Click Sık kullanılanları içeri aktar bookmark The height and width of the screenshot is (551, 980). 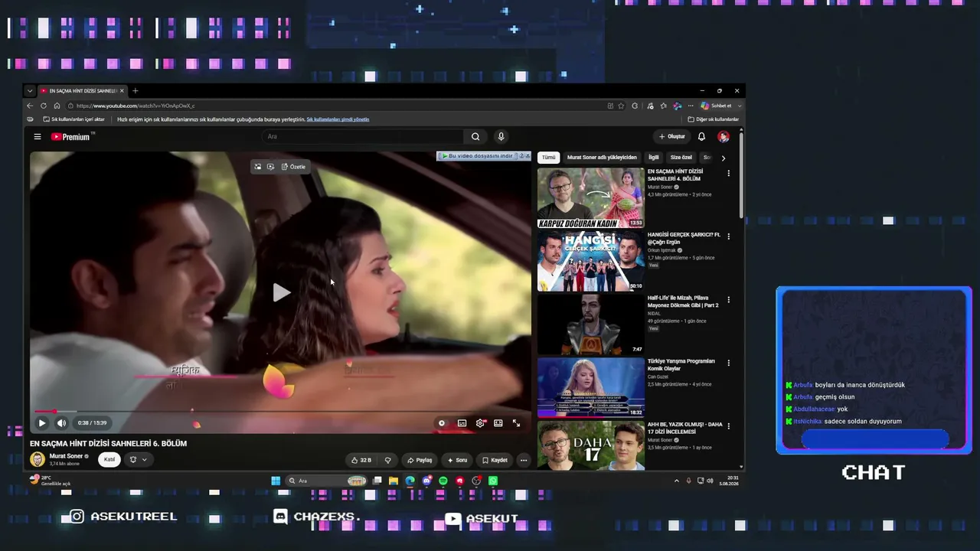point(74,119)
